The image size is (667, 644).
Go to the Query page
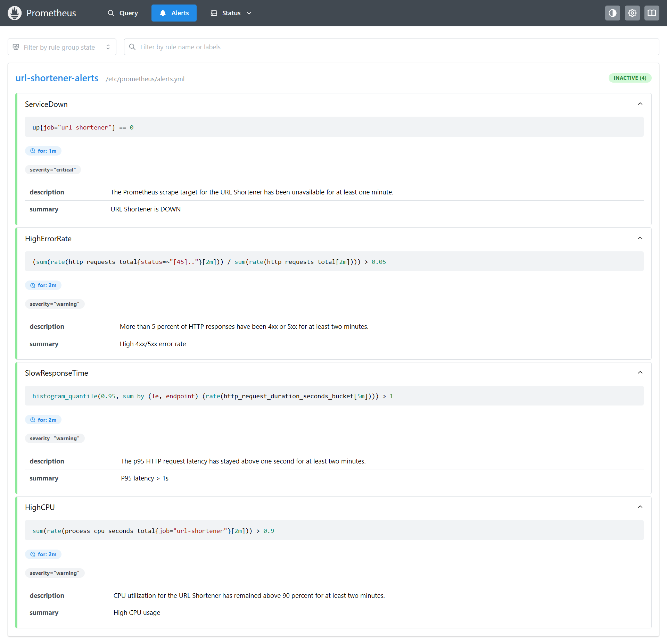coord(123,13)
